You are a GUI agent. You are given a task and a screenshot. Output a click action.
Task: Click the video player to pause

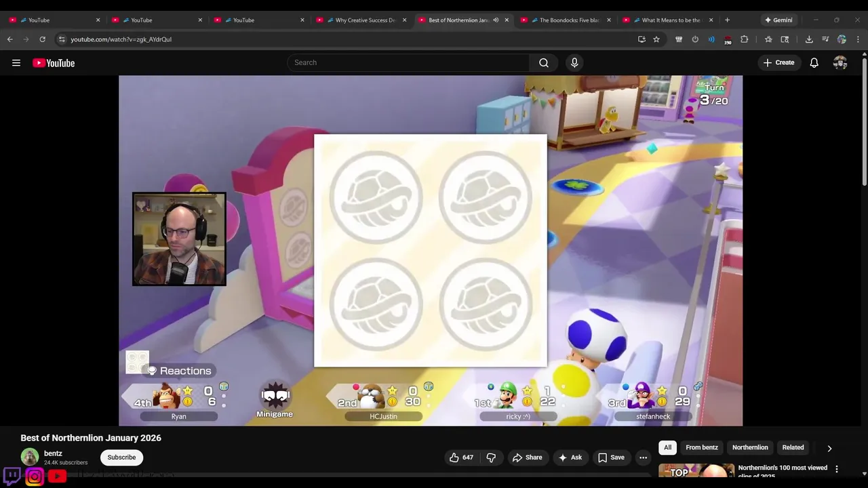pyautogui.click(x=431, y=251)
